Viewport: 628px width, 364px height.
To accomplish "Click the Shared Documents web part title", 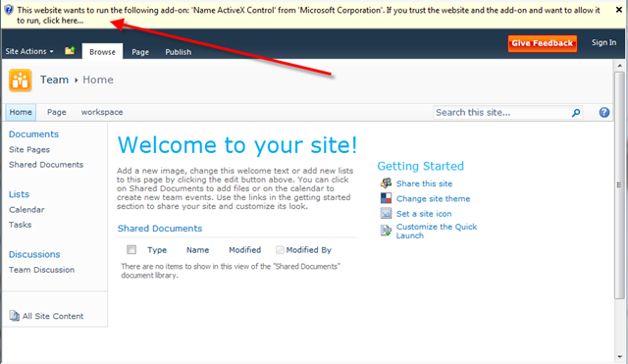I will (160, 229).
